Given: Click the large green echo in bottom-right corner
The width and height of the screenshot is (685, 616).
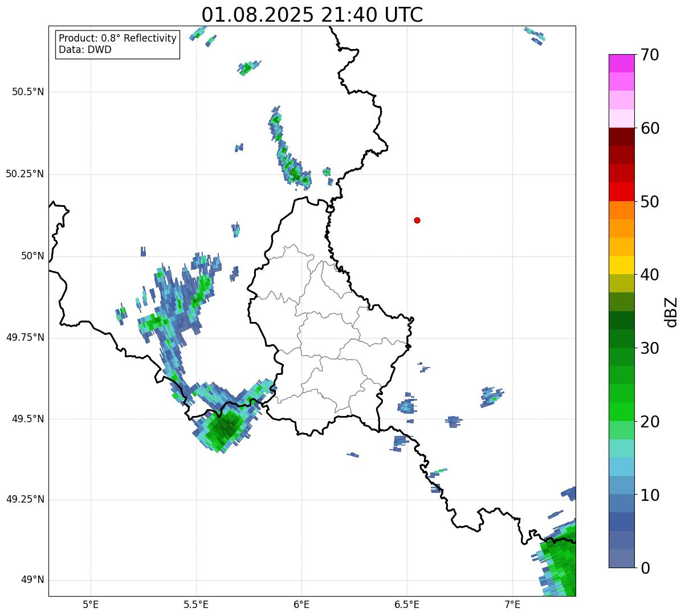Looking at the screenshot, I should 557,560.
